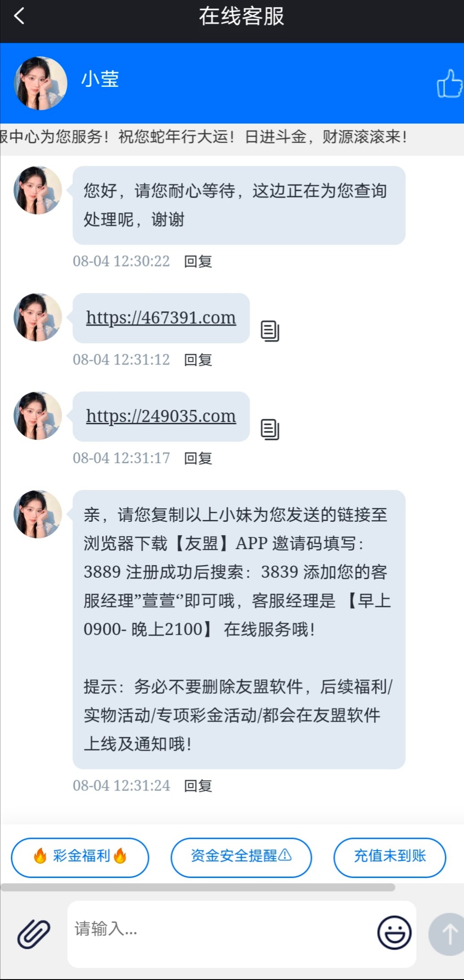Copy the 249035.com link via copy icon
Viewport: 464px width, 980px height.
click(270, 430)
